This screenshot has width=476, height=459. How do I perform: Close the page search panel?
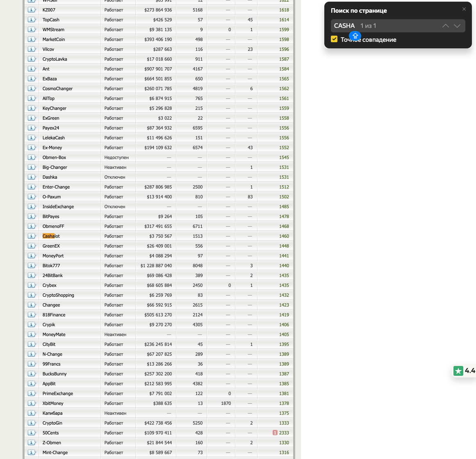coord(464,9)
